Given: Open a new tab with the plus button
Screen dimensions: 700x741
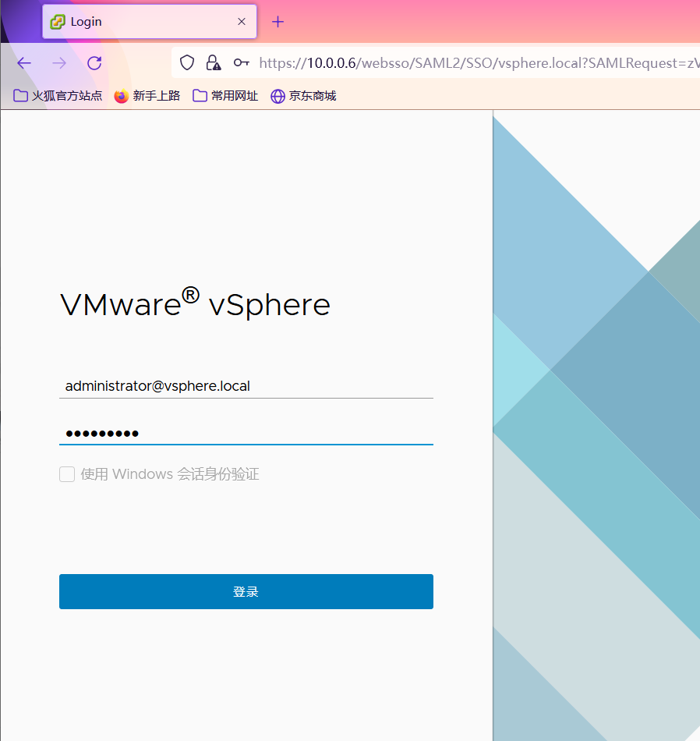Looking at the screenshot, I should click(278, 21).
